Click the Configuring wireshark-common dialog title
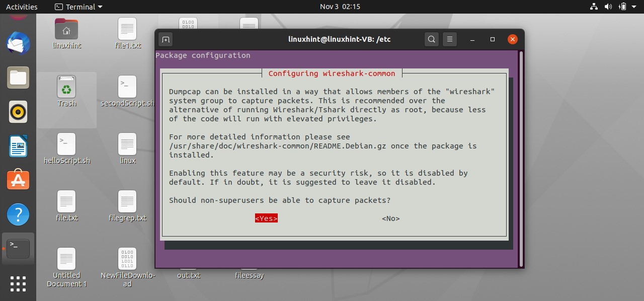Screen dimensions: 644x301 pos(332,73)
